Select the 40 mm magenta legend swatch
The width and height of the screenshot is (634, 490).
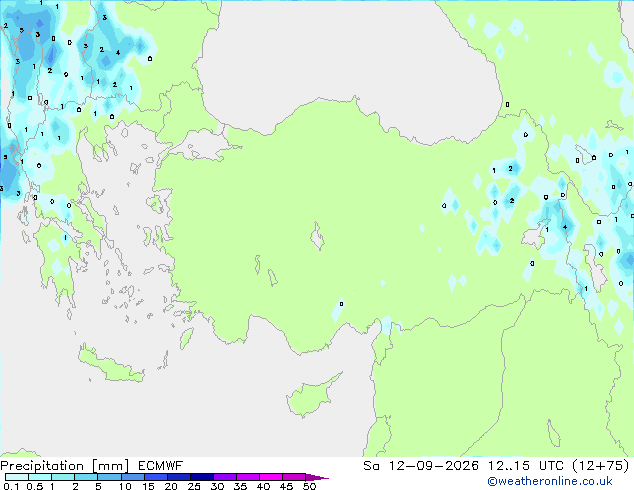click(x=271, y=477)
